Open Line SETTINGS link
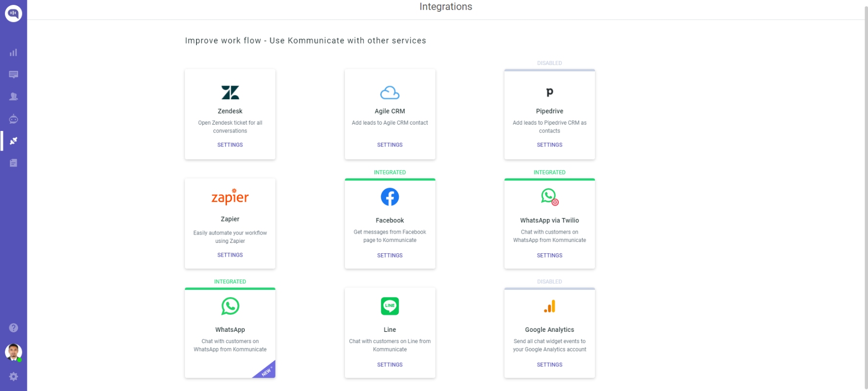The height and width of the screenshot is (391, 868). pyautogui.click(x=390, y=365)
